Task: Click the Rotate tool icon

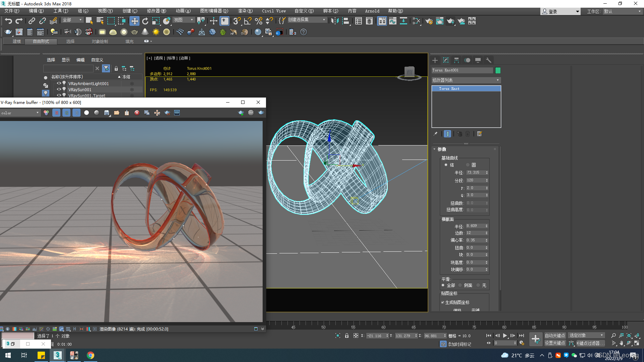Action: click(x=145, y=21)
